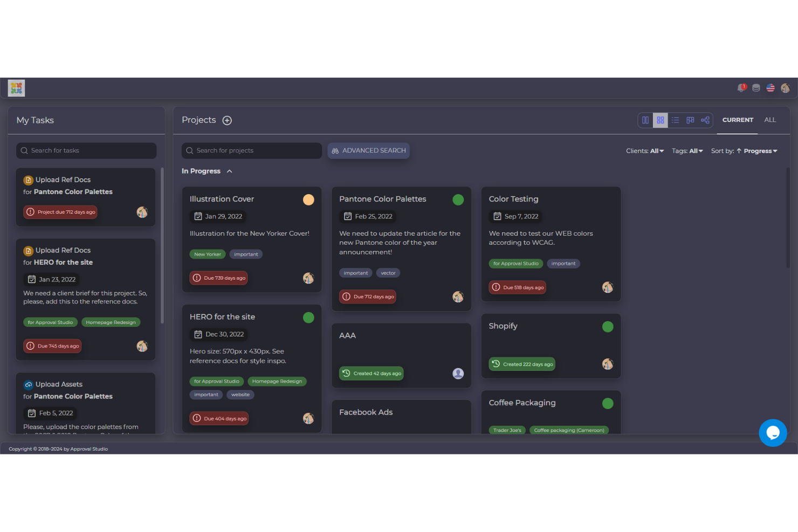This screenshot has height=532, width=798.
Task: Select the grid card view
Action: [661, 120]
